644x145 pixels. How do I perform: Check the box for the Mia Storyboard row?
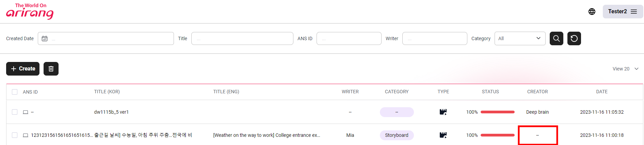click(x=15, y=135)
